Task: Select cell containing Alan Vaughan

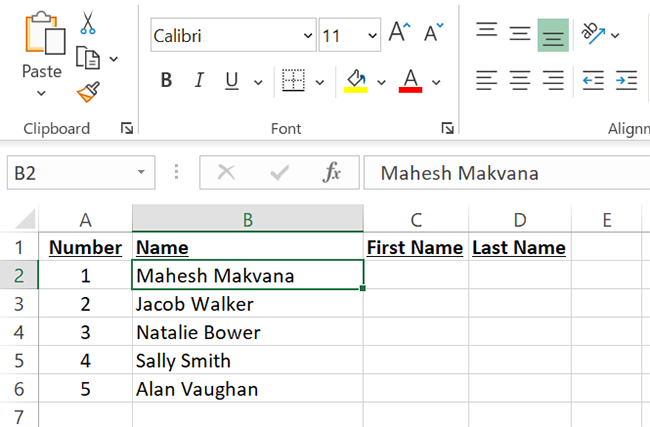Action: [x=248, y=389]
